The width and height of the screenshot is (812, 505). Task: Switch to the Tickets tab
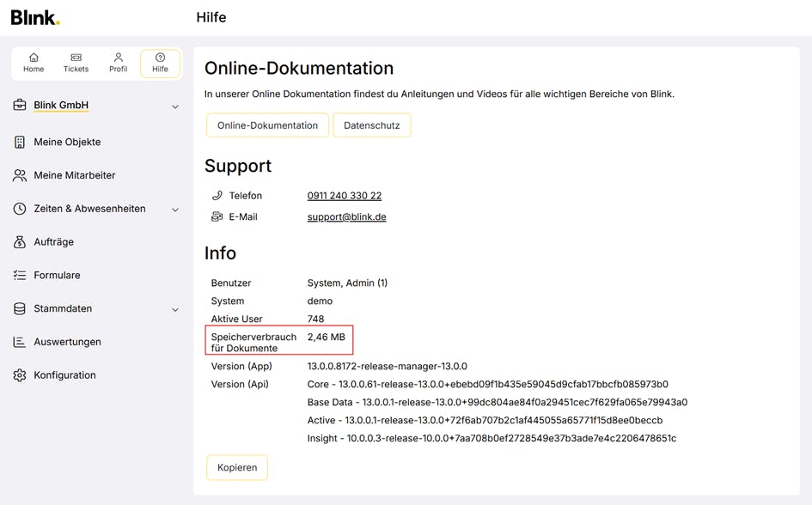tap(76, 64)
